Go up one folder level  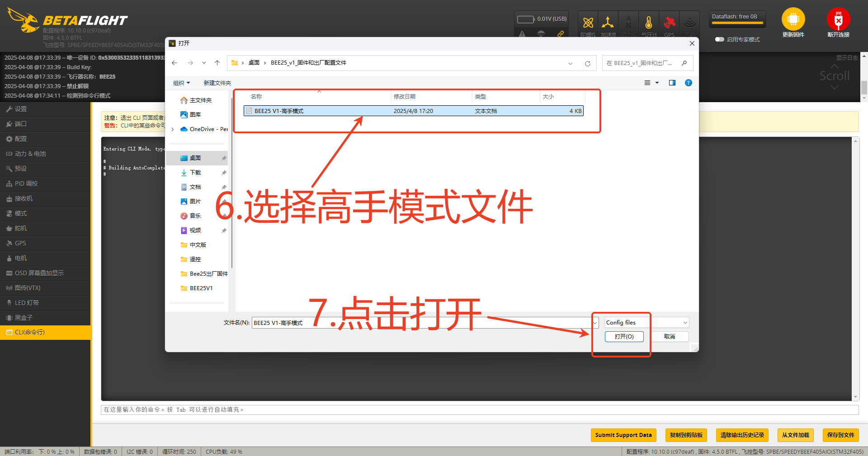point(217,63)
